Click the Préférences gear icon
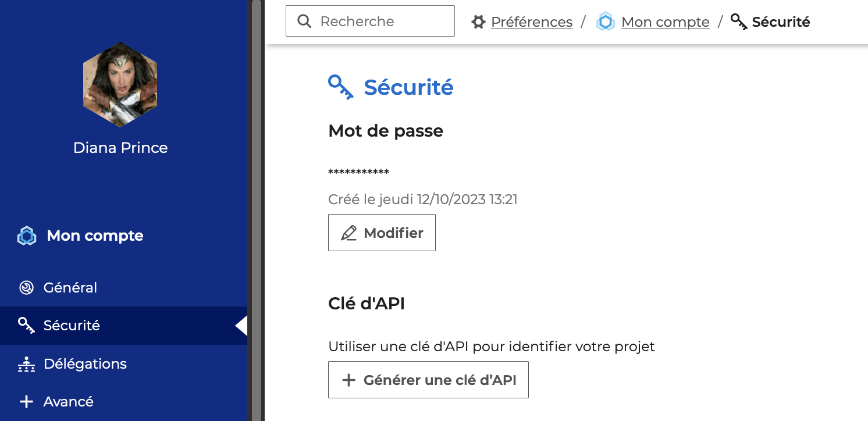The image size is (868, 421). pyautogui.click(x=478, y=22)
